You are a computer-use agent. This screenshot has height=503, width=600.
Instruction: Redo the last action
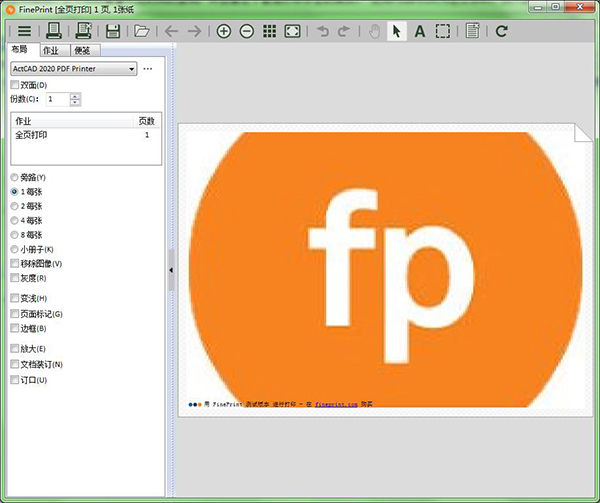(x=344, y=31)
